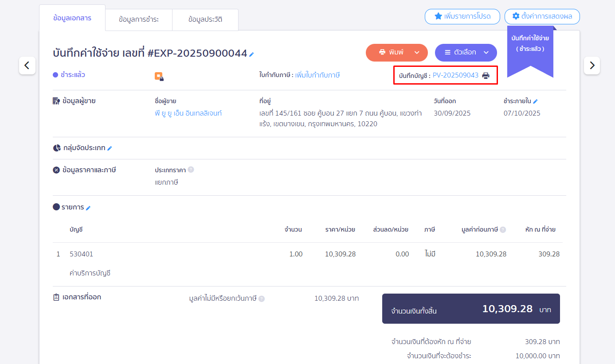Click the pencil icon beside กลุ่มจัดประเภท
615x364 pixels.
pos(110,148)
